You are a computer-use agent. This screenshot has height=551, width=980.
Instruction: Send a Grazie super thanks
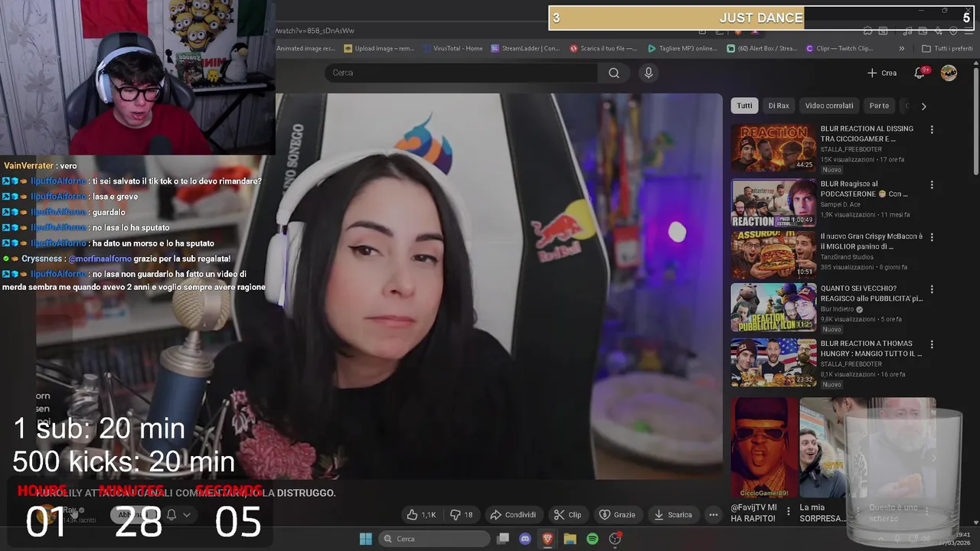click(617, 515)
